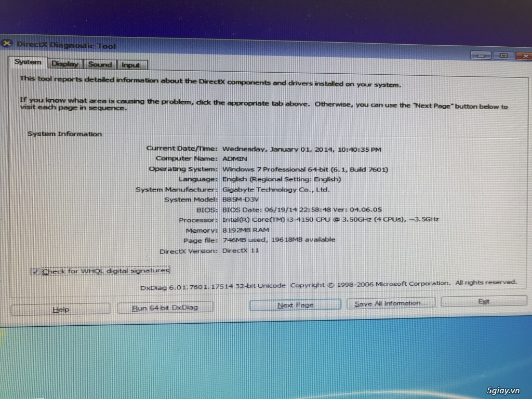Switch to the System tab
532x399 pixels.
(x=28, y=62)
